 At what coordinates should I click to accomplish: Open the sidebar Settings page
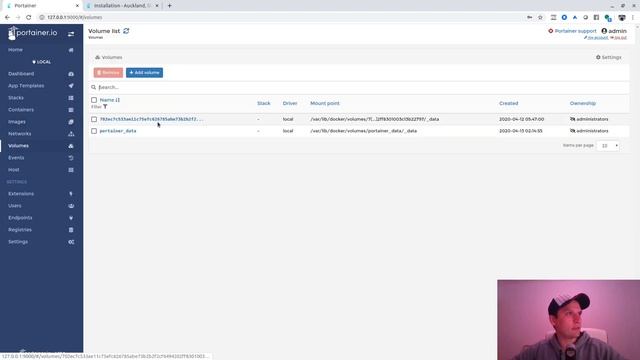18,242
